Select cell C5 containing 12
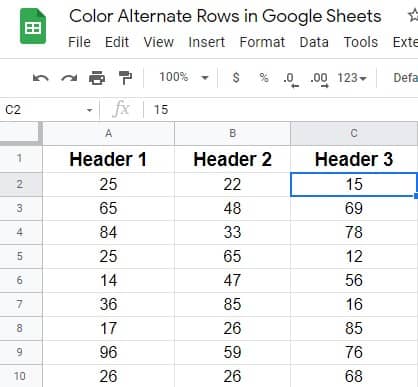The image size is (418, 387). point(354,256)
